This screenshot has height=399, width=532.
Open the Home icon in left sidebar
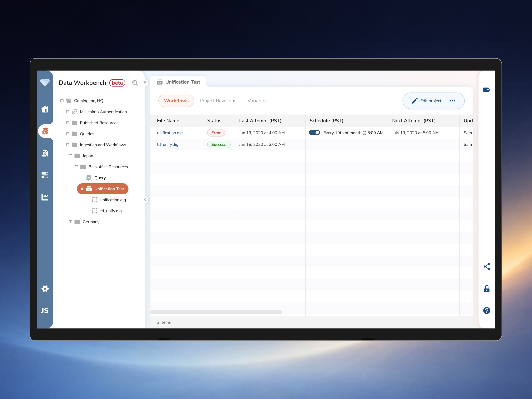click(45, 109)
